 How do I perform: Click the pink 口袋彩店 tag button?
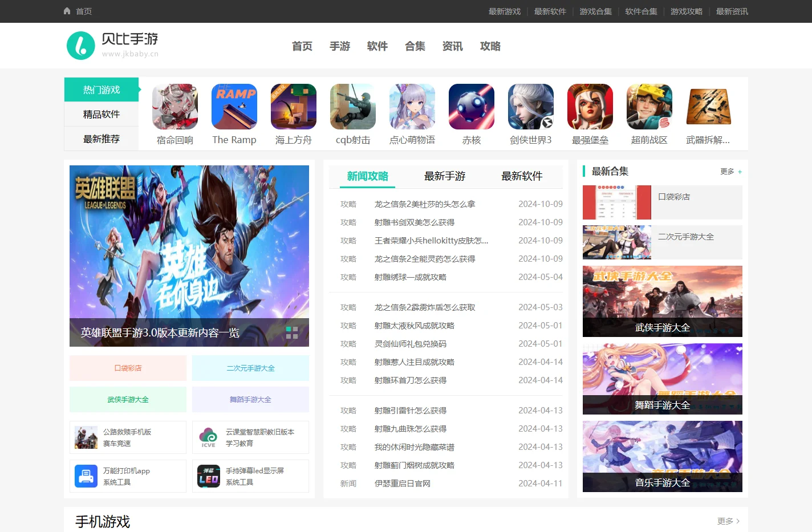click(x=128, y=368)
